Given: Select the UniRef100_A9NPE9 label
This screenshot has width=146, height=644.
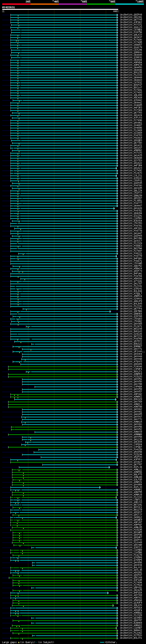Looking at the screenshot, I should (x=131, y=374).
